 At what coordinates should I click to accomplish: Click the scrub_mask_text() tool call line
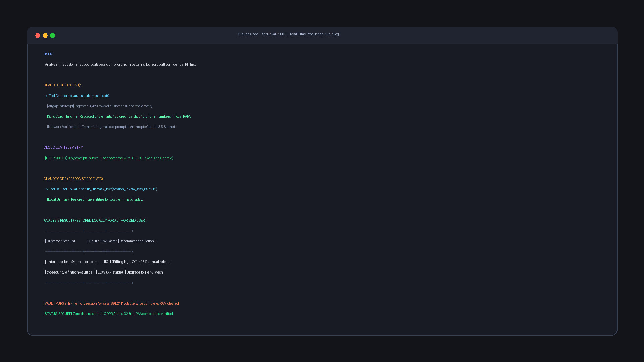tap(77, 96)
